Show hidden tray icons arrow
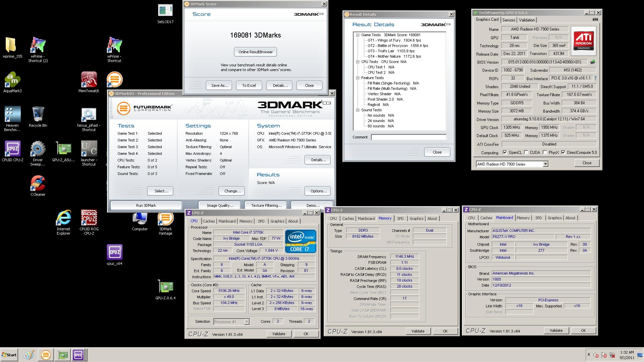The image size is (644, 362). 589,355
